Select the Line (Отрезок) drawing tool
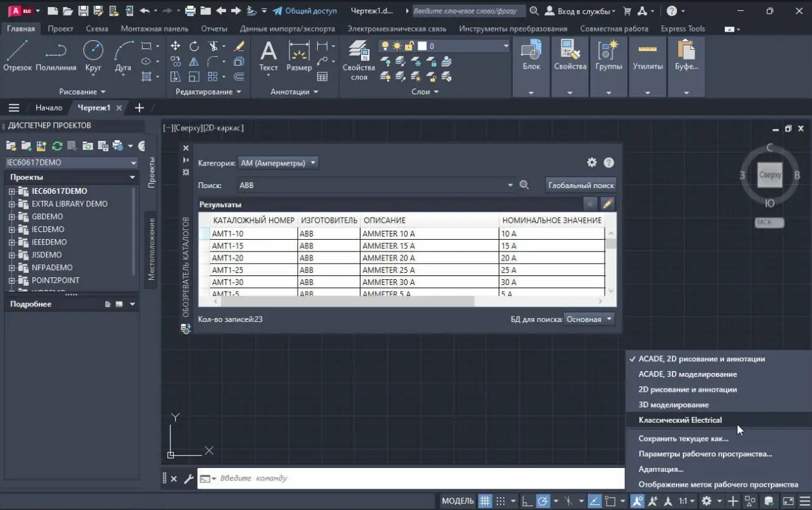This screenshot has width=812, height=510. [17, 56]
